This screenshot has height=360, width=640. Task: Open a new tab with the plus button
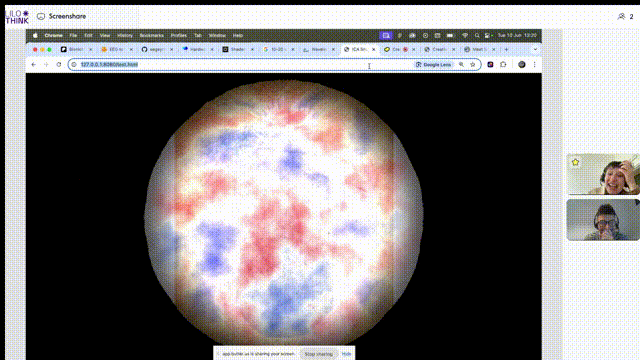coord(507,49)
